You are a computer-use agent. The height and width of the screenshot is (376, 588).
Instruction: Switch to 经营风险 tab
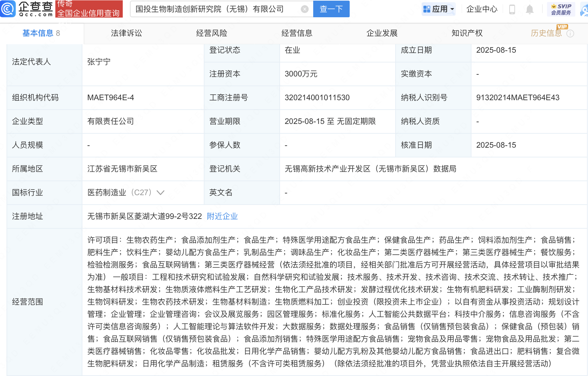[212, 33]
